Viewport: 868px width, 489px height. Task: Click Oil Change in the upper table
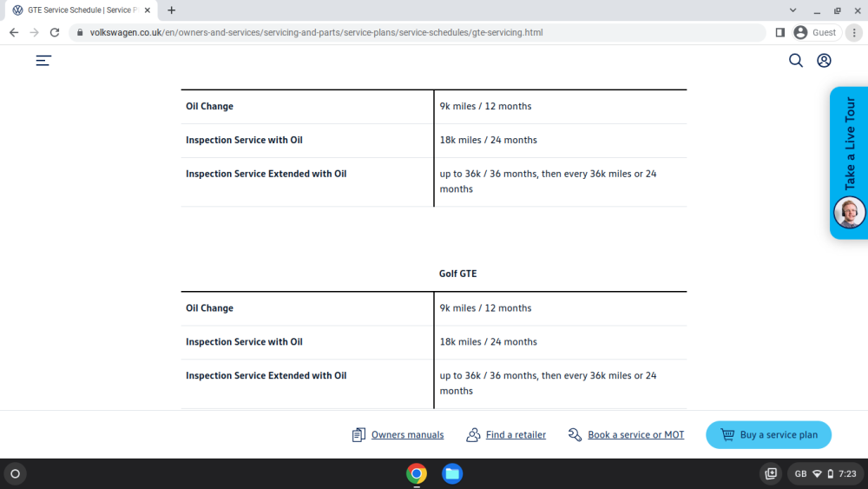tap(209, 106)
